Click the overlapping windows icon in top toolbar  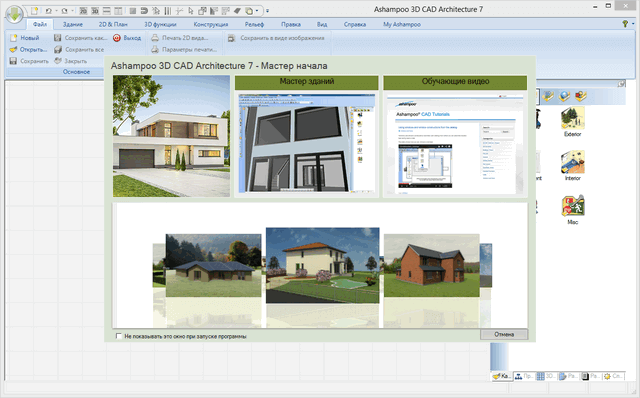click(202, 11)
